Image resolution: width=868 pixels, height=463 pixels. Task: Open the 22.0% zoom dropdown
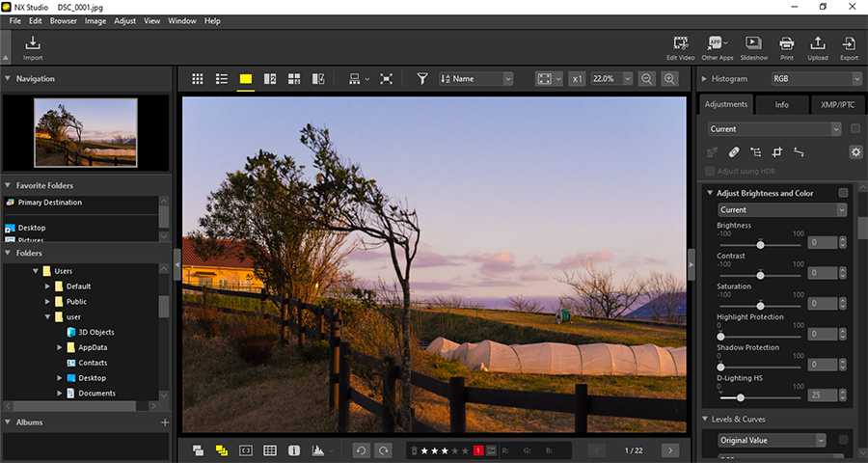611,79
